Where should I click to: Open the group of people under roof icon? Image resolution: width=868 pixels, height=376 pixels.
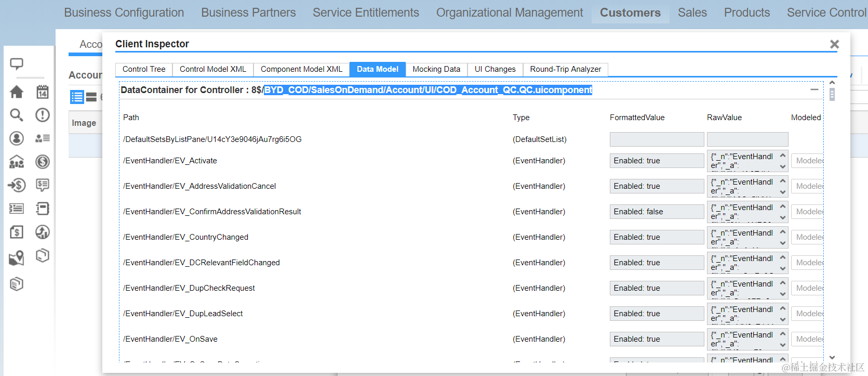[x=17, y=162]
